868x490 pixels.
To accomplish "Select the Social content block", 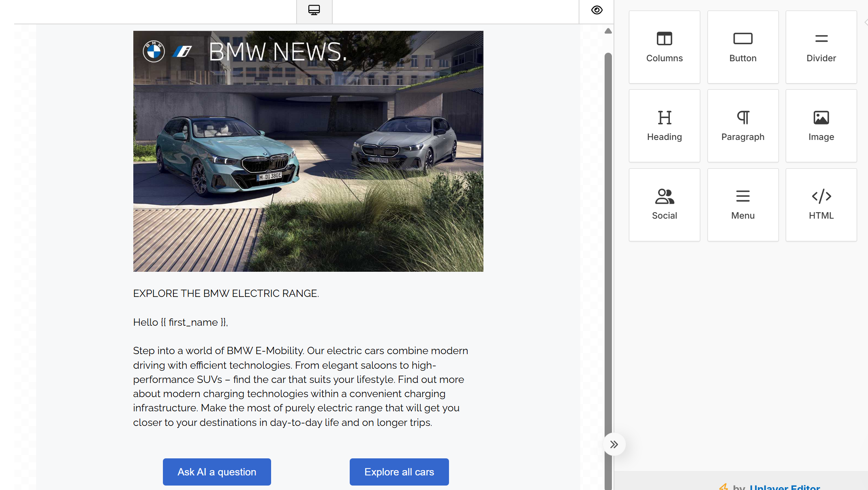I will [x=664, y=204].
